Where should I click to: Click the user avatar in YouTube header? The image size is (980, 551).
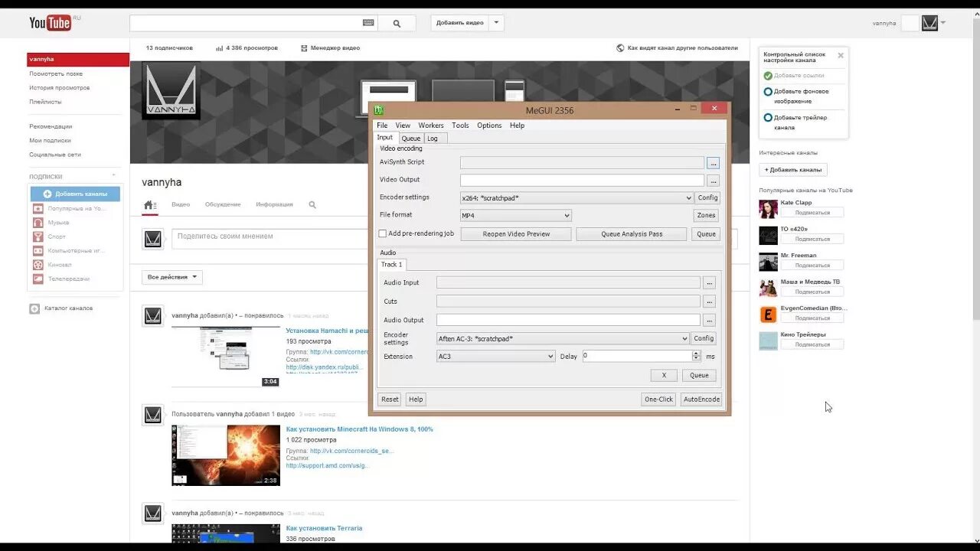coord(929,23)
